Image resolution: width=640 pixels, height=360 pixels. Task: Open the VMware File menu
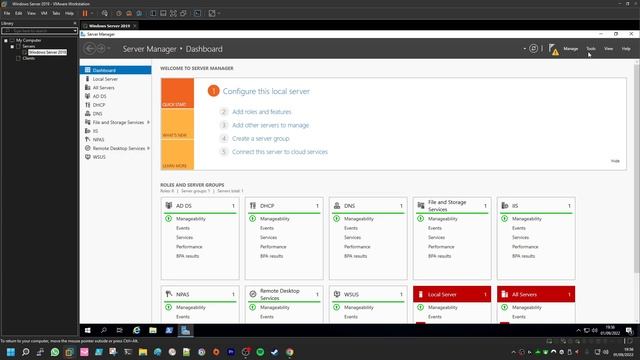7,13
